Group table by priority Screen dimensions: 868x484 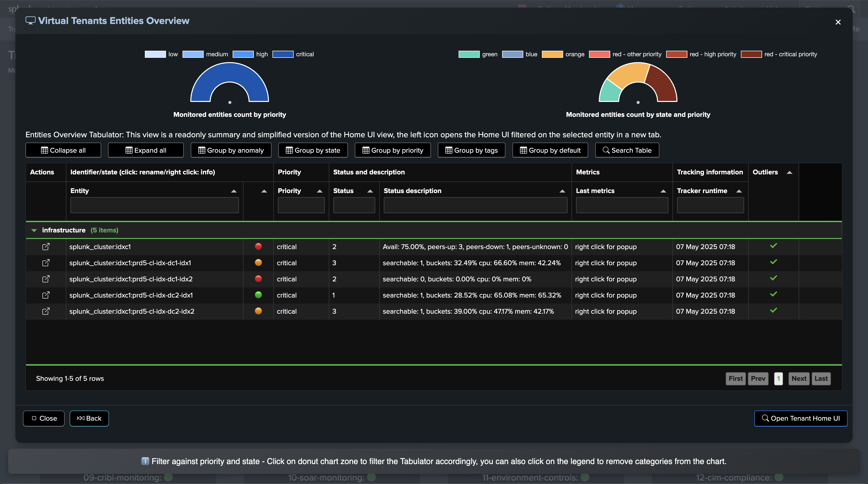(x=393, y=150)
